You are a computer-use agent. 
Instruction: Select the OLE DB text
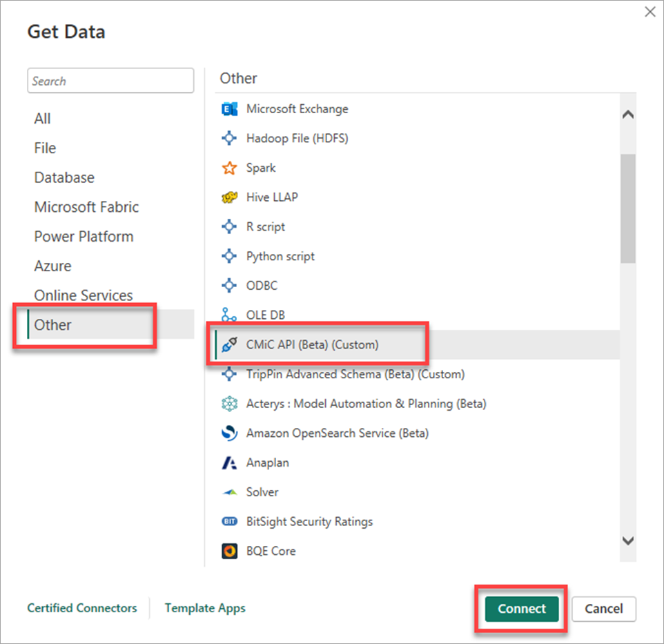pos(266,315)
